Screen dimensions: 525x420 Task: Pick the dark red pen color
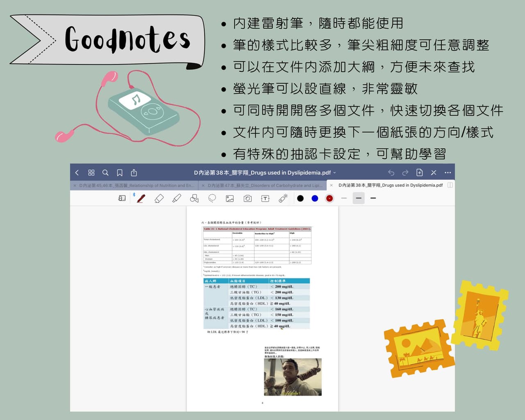[x=329, y=199]
